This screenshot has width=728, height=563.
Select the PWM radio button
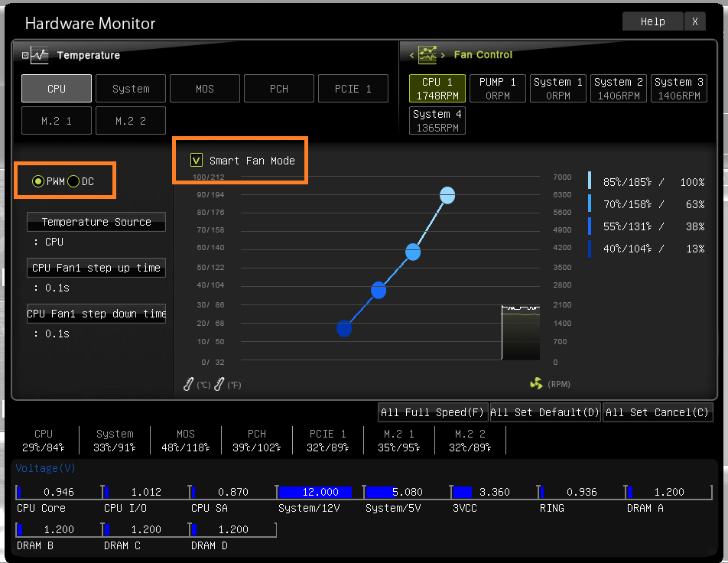[x=38, y=181]
